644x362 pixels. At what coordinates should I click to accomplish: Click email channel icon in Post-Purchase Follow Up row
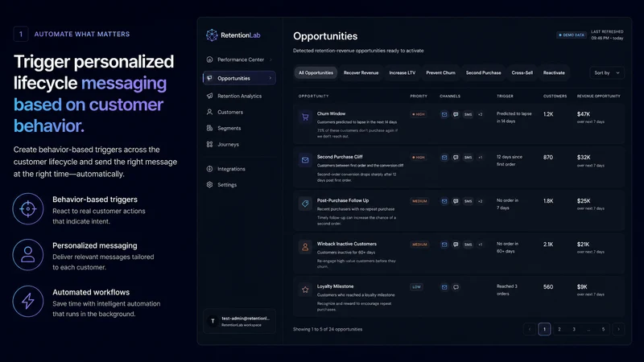[x=444, y=201]
